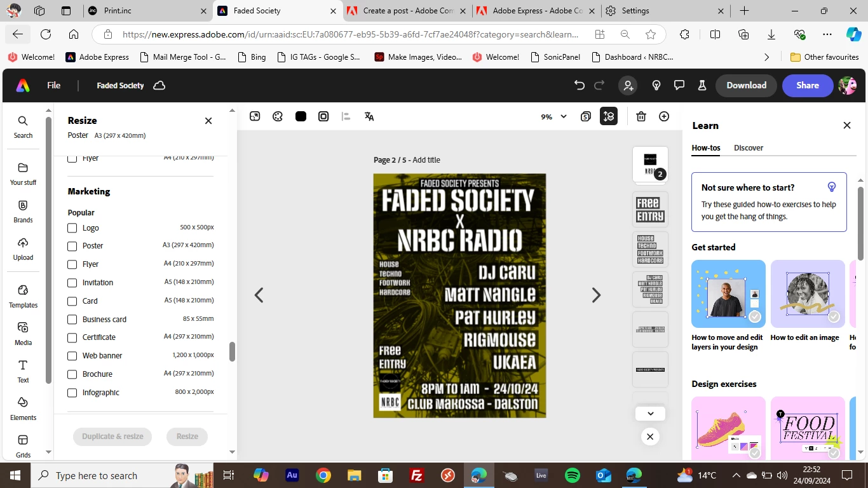Switch to Create a post browser tab
Image resolution: width=868 pixels, height=488 pixels.
pos(407,11)
